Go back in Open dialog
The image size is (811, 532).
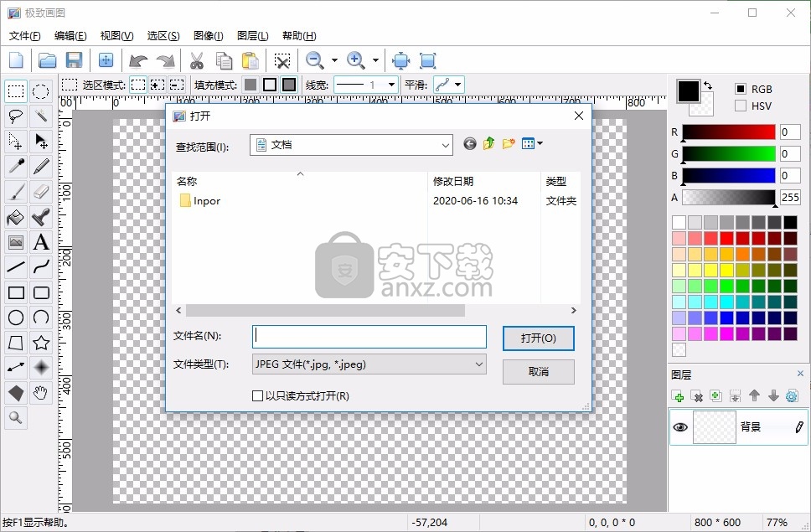(470, 144)
